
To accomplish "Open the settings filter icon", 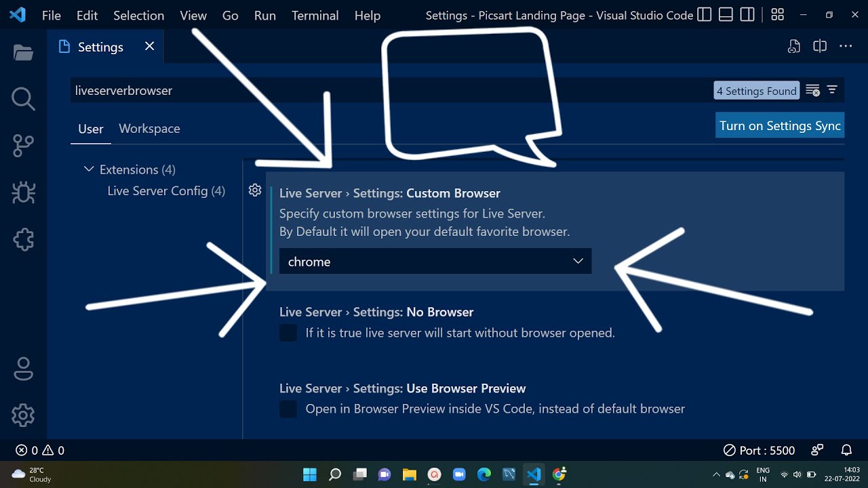I will click(832, 90).
